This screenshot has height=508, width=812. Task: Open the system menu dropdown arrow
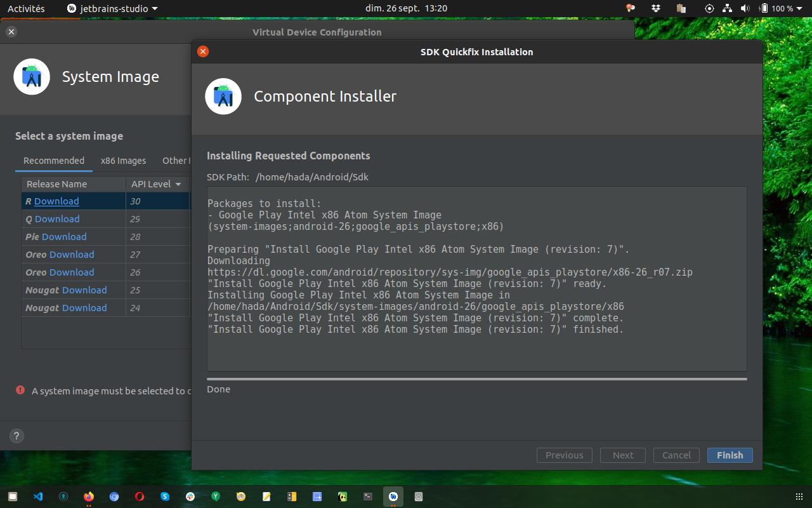801,9
